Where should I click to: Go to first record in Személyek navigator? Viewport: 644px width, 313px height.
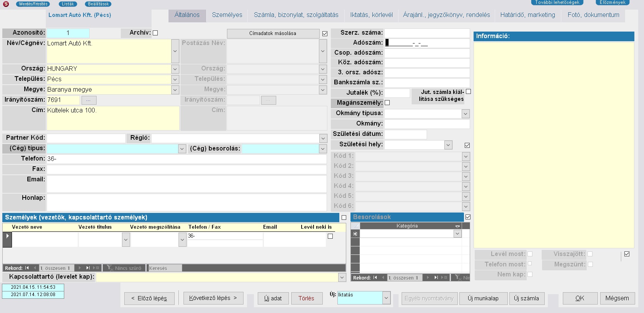[27, 268]
